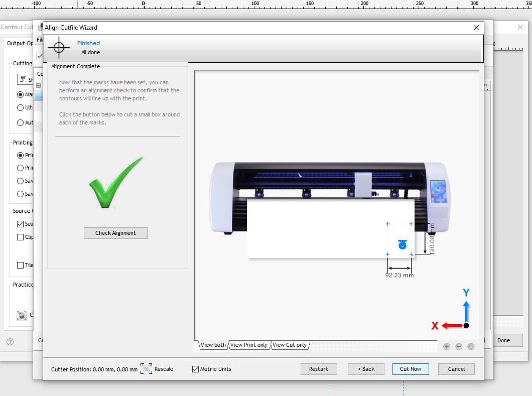Open help in the Contour Cut window
Viewport: 532px width, 396px height.
pos(10,342)
